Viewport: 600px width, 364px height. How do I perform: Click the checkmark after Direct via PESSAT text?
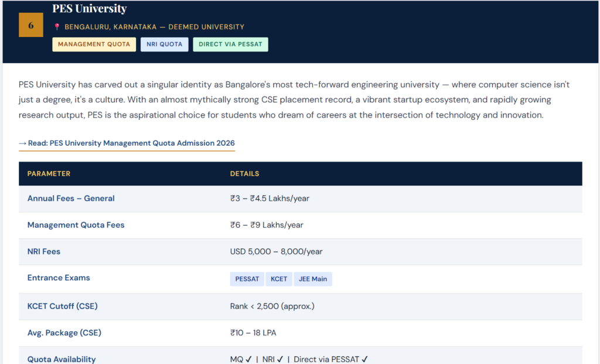tap(365, 359)
